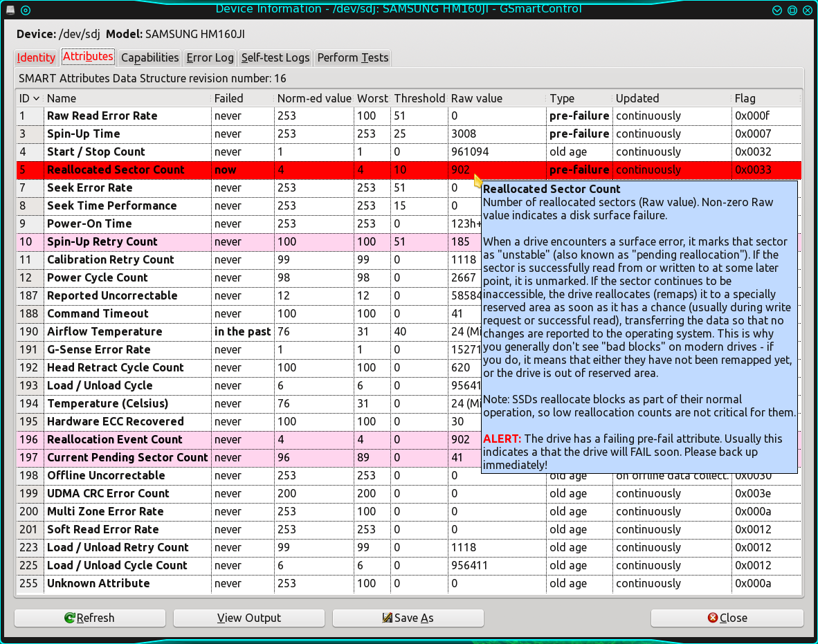Select the Unknown Attribute row
The image size is (818, 644).
409,584
